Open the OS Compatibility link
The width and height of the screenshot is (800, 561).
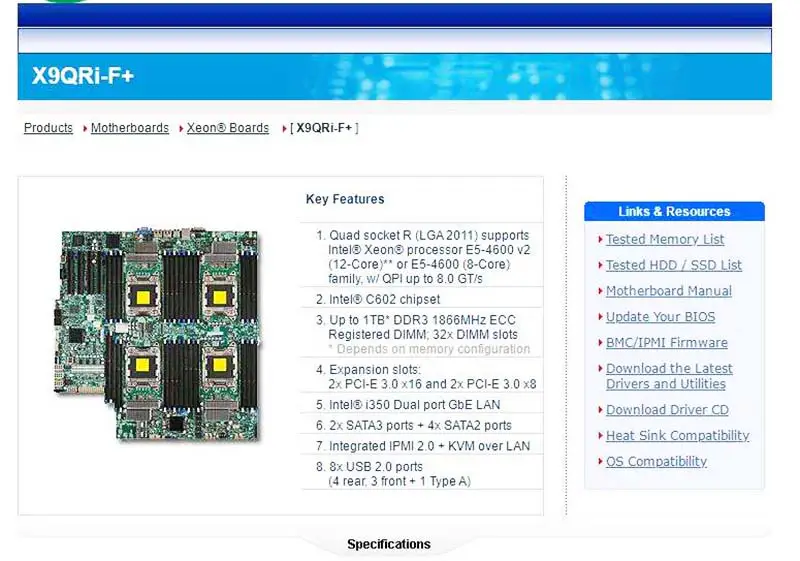[x=656, y=462]
